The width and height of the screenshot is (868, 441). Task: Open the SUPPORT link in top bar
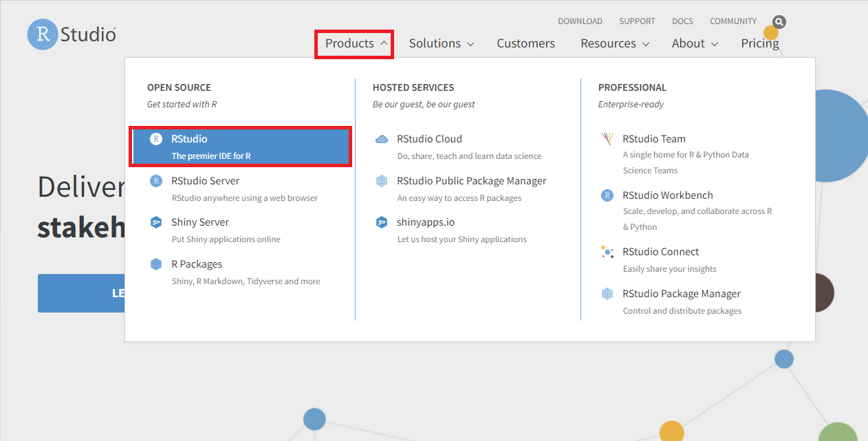coord(637,21)
